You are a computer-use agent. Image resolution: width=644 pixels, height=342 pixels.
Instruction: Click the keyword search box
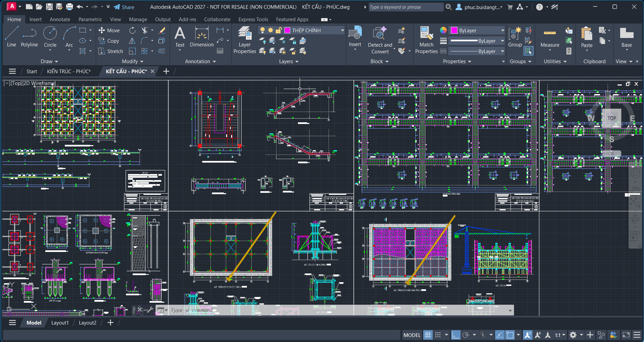[405, 7]
